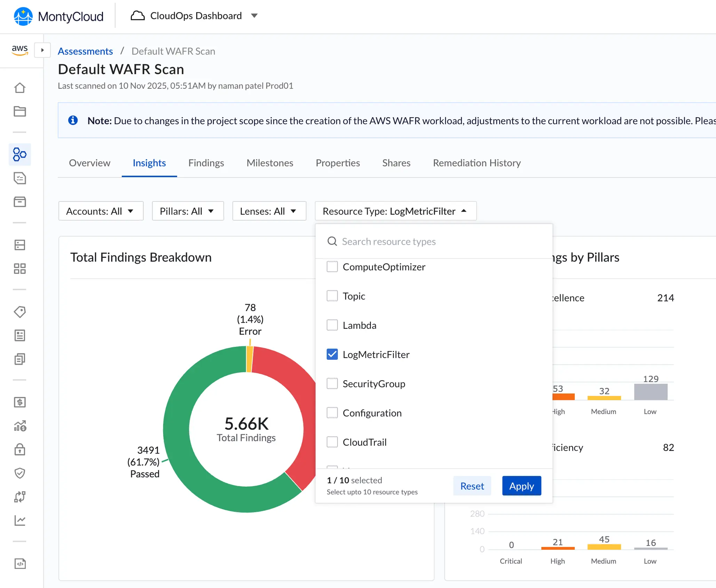
Task: Open the dollar cost icon in sidebar
Action: 20,402
